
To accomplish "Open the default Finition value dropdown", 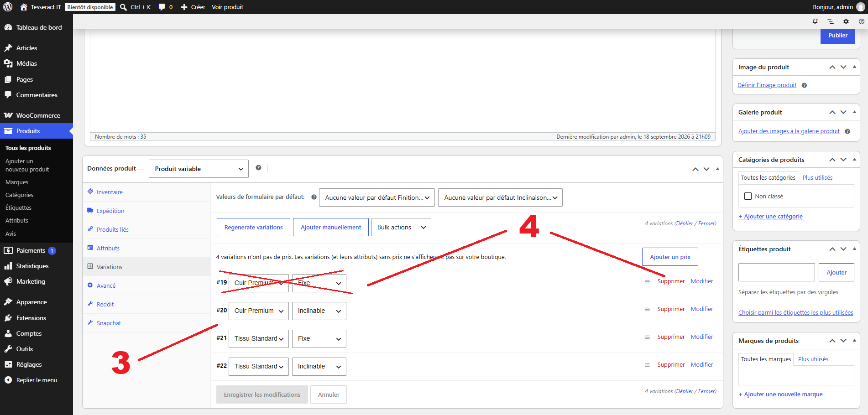I will (377, 197).
